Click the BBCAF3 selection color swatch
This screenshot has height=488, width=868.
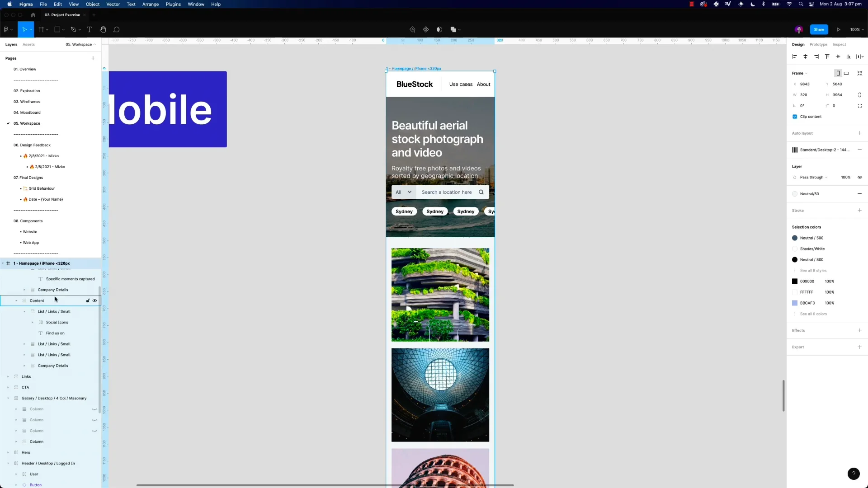[x=795, y=303]
